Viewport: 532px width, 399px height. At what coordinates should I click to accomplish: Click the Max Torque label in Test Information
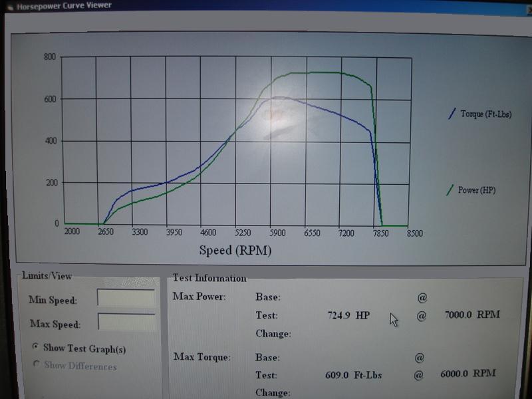(x=202, y=357)
